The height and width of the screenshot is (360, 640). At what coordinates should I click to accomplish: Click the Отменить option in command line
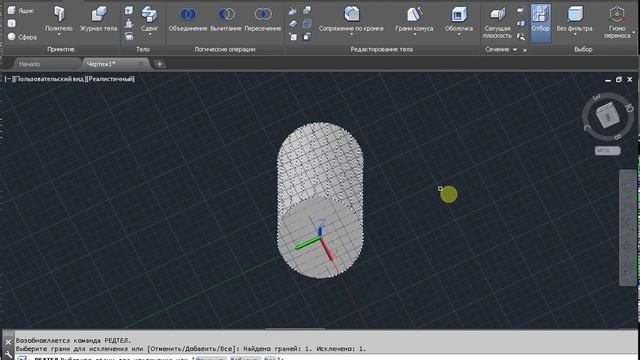click(210, 358)
